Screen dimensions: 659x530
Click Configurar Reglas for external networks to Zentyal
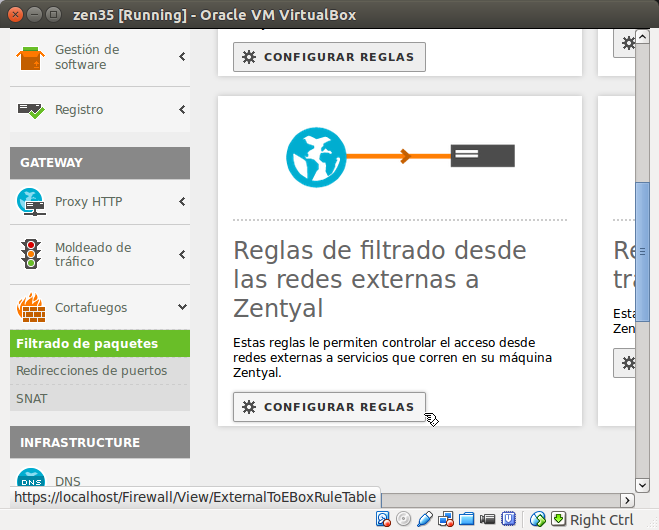[x=330, y=407]
